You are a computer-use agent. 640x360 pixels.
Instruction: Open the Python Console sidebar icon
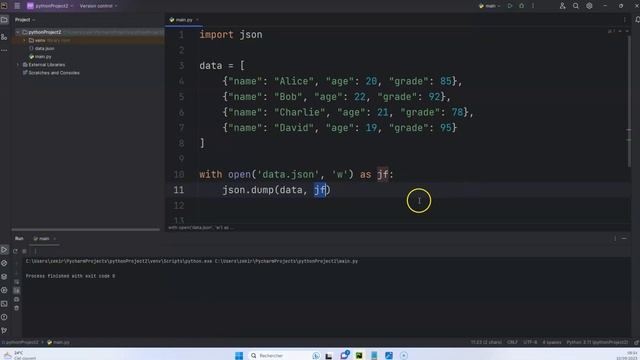[x=4, y=290]
